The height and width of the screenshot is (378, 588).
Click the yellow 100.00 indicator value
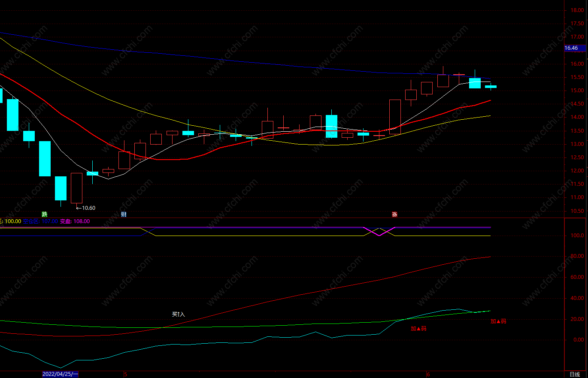[12, 221]
